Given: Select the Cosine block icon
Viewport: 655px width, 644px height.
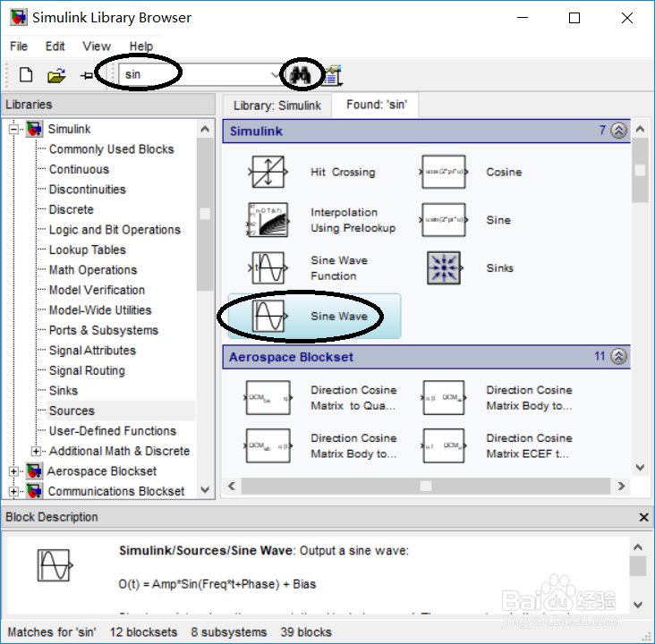Looking at the screenshot, I should pyautogui.click(x=444, y=172).
